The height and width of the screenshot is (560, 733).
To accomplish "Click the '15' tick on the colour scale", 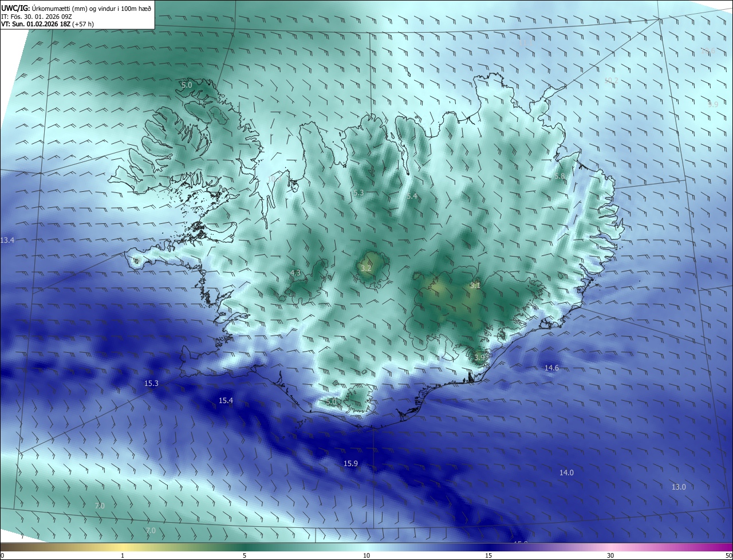I will click(x=488, y=555).
